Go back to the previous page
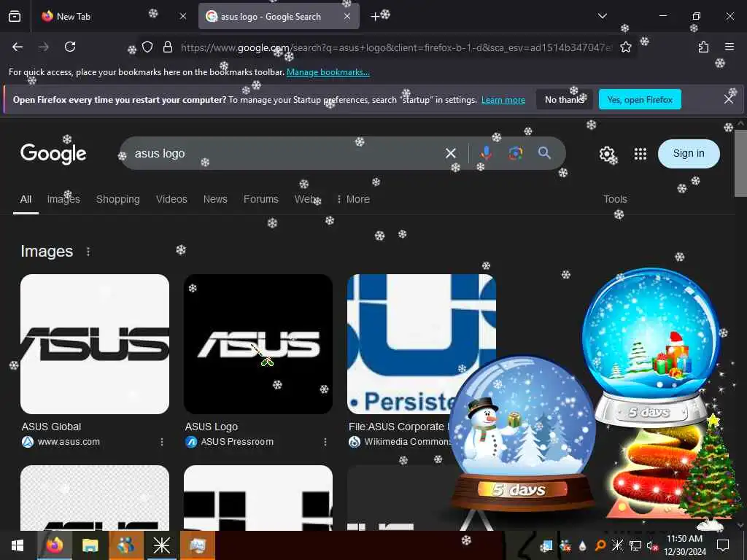This screenshot has width=747, height=560. [18, 47]
